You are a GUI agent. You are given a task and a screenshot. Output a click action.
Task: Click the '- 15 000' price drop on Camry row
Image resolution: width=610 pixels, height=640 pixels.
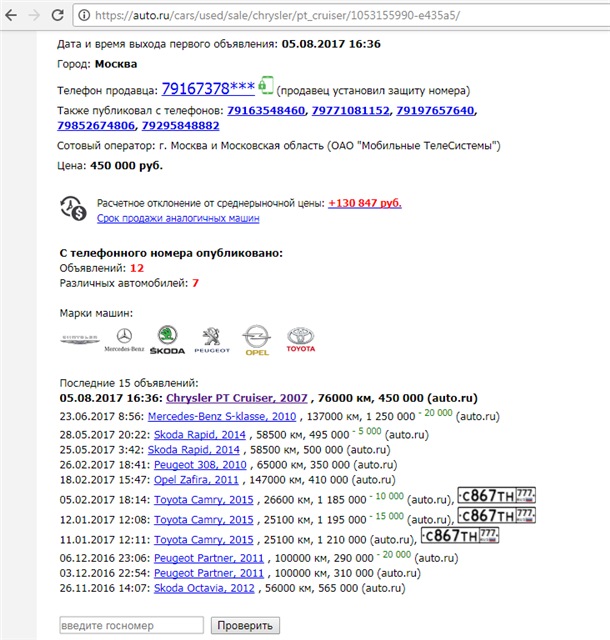(x=387, y=516)
